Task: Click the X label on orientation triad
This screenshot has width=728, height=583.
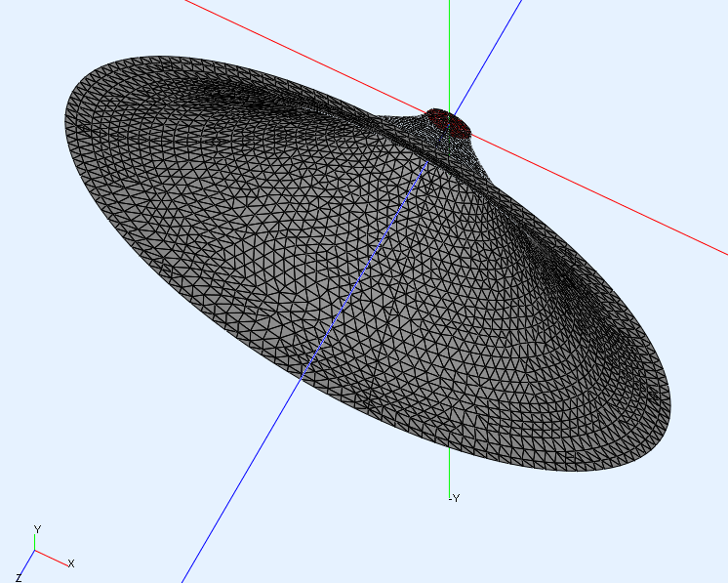Action: point(71,563)
